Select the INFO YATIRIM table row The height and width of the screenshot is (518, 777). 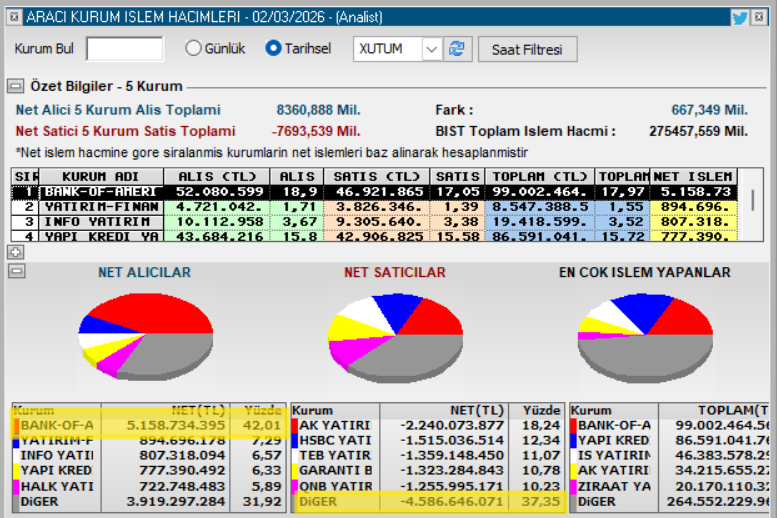[x=375, y=222]
